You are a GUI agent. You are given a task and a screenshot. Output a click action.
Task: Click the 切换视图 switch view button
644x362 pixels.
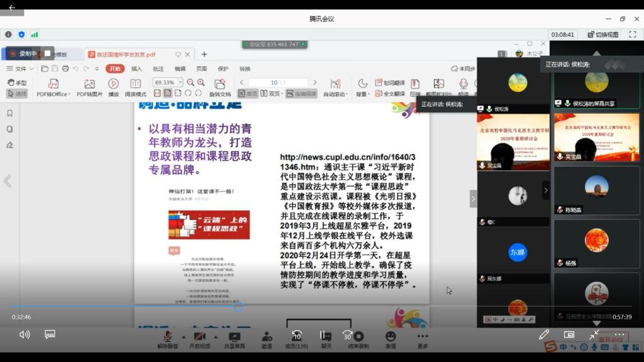[602, 35]
